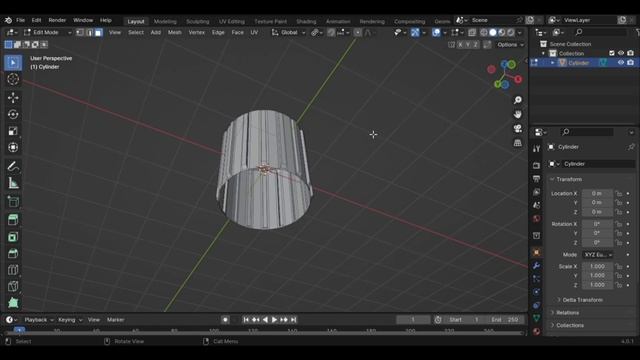640x360 pixels.
Task: Click the viewport zoom magnifier icon
Action: tap(518, 100)
